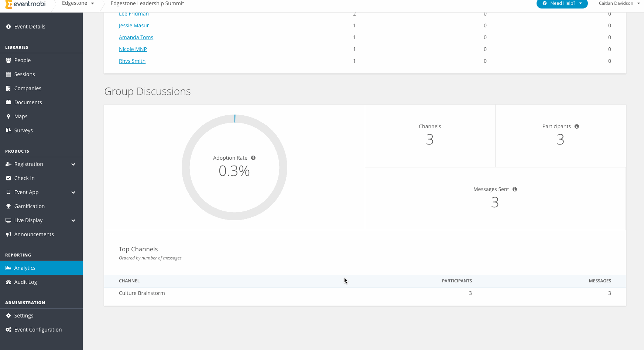
Task: Click the 0.3% adoption rate value
Action: [x=234, y=171]
